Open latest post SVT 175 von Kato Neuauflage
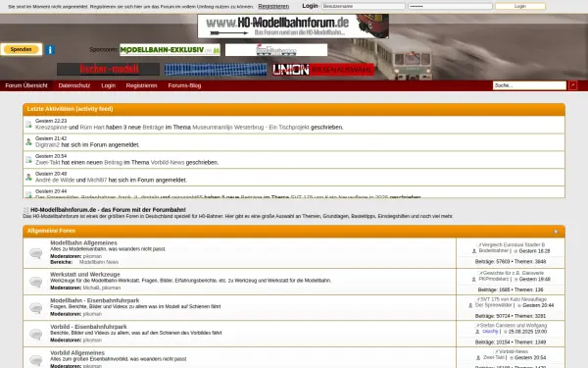The width and height of the screenshot is (588, 368). pyautogui.click(x=513, y=299)
